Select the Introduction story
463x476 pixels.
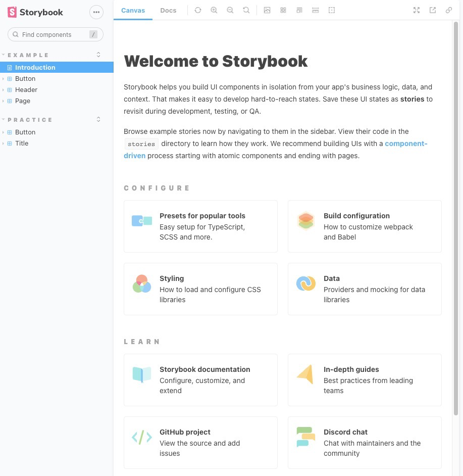(x=57, y=67)
